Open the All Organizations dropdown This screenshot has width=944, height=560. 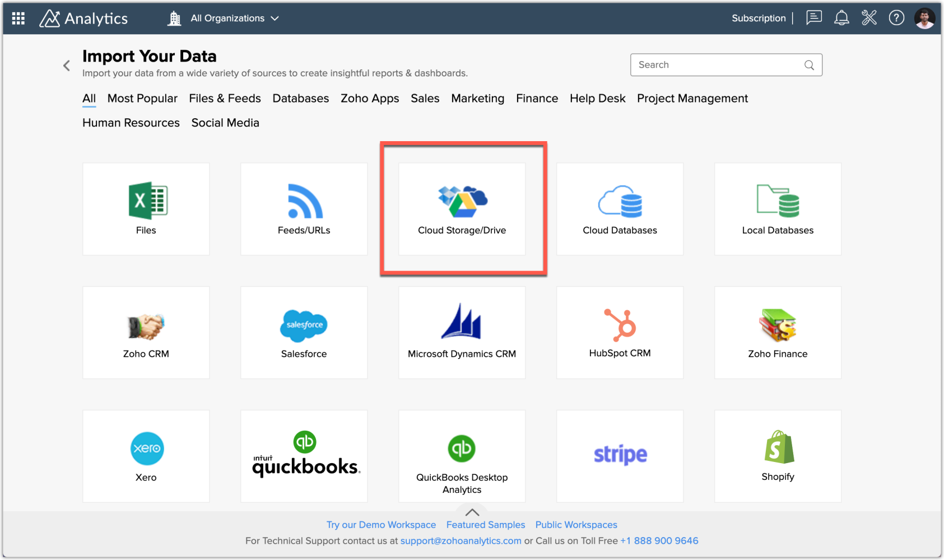(x=228, y=18)
